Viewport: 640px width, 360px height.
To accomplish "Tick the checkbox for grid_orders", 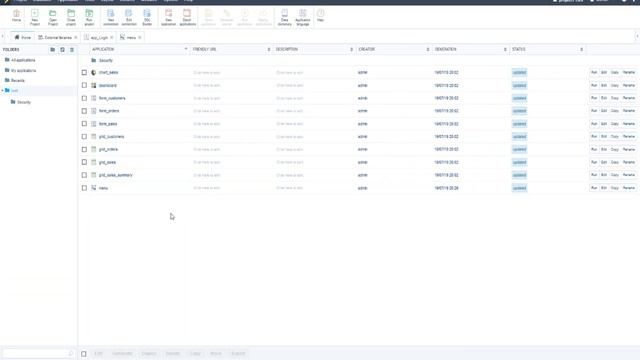I will 84,149.
